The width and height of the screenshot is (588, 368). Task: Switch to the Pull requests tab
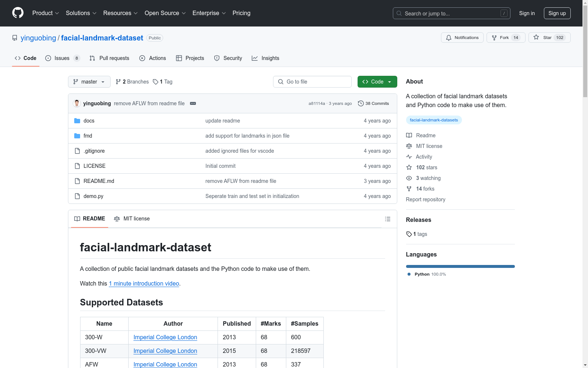pyautogui.click(x=110, y=58)
